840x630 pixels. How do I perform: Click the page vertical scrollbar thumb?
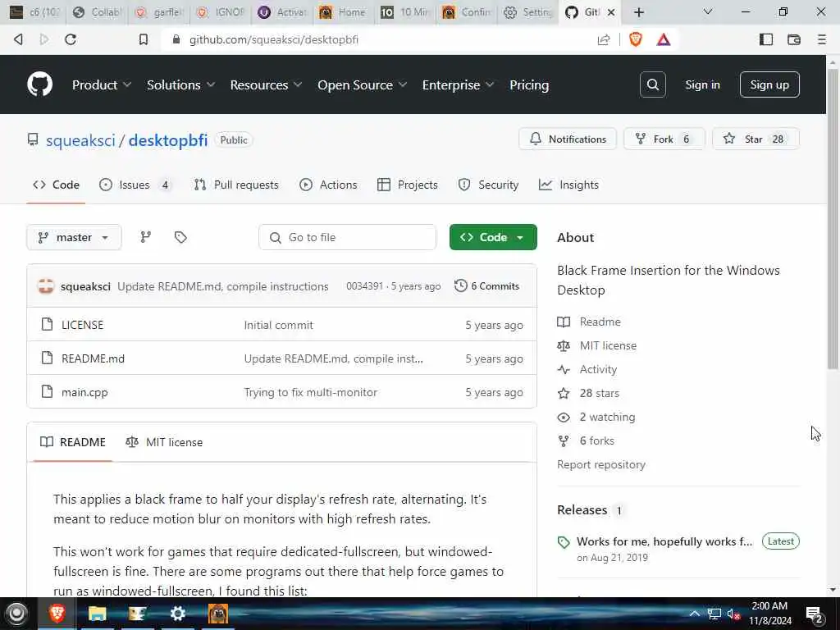pos(832,217)
